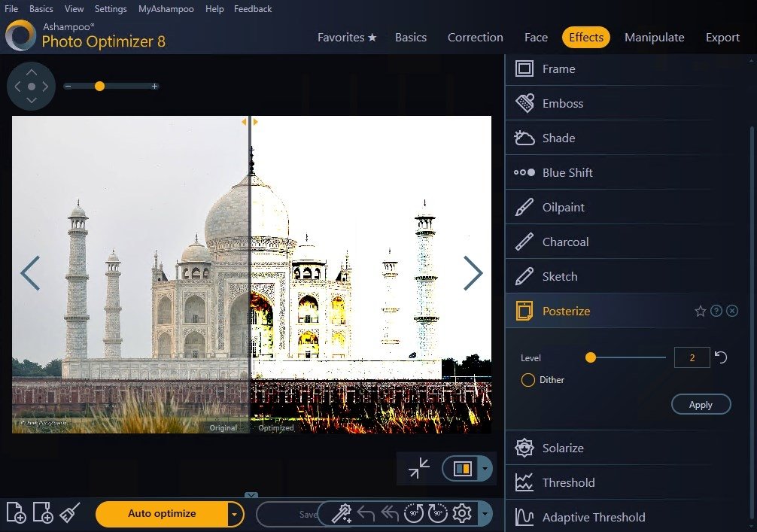
Task: Open the Settings menu
Action: 111,9
